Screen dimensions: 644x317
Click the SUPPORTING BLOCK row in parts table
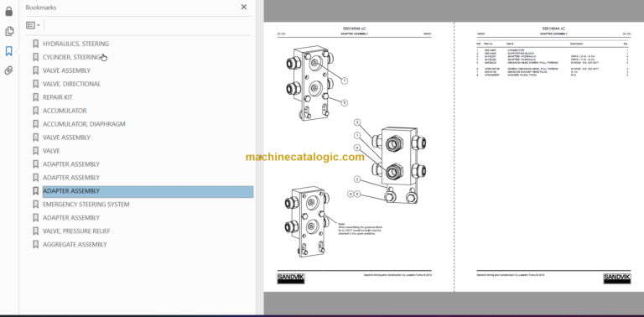pyautogui.click(x=552, y=54)
